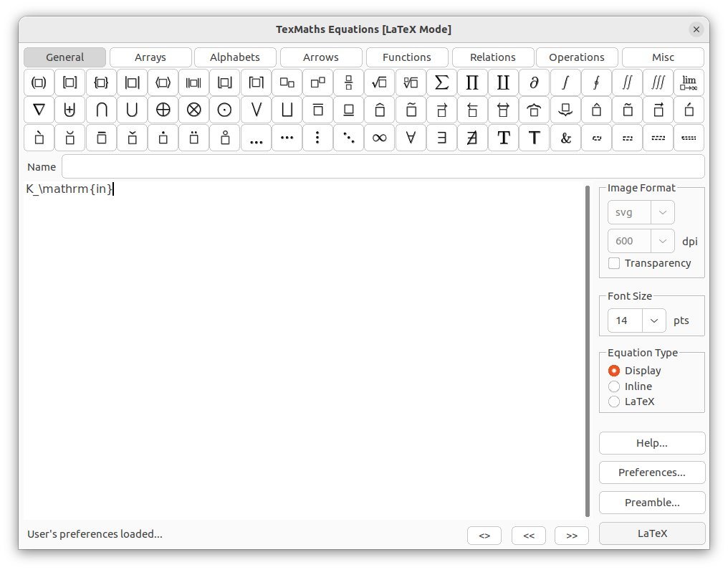Insert the ampersand symbol
Screen dimensions: 728x570
[565, 138]
